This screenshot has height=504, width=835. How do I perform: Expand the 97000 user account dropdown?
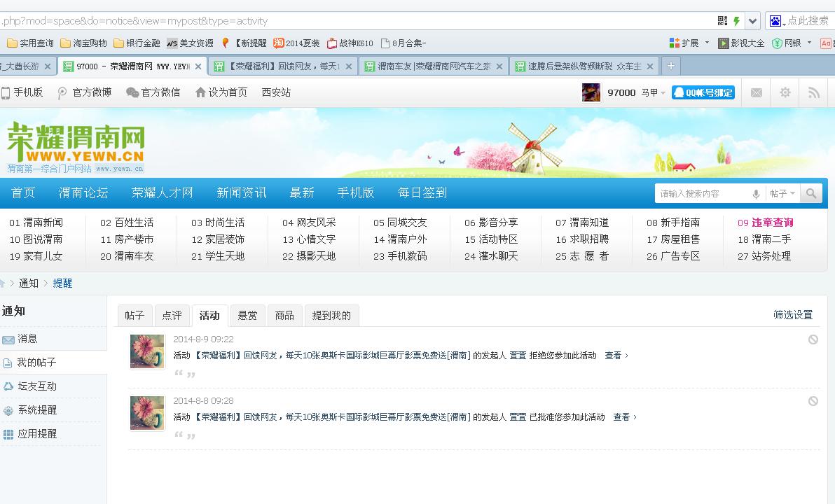point(663,93)
